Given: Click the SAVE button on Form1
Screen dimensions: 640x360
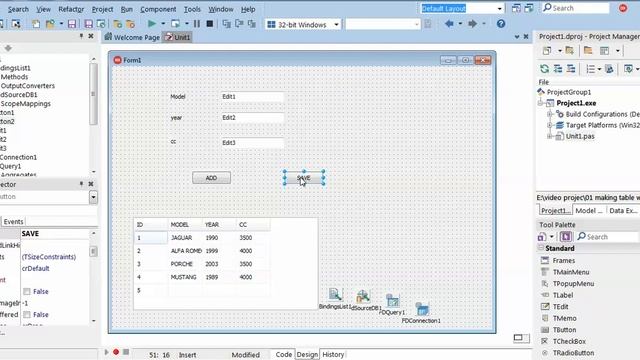Looking at the screenshot, I should pyautogui.click(x=304, y=178).
